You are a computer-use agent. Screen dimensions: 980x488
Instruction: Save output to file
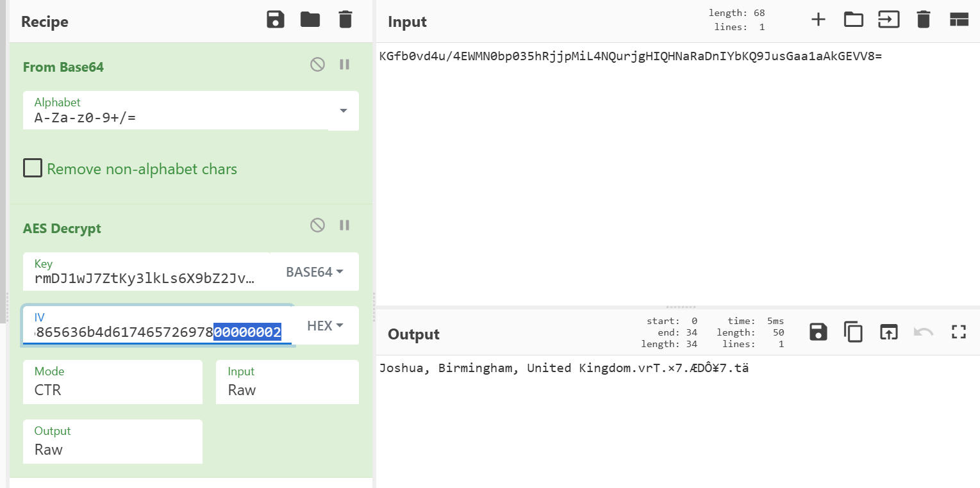[x=818, y=332]
